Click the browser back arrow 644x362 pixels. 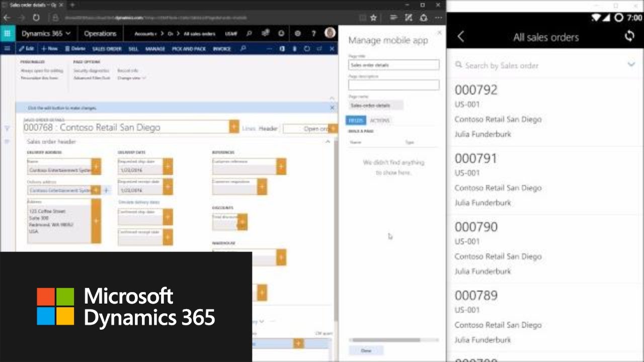coord(7,17)
